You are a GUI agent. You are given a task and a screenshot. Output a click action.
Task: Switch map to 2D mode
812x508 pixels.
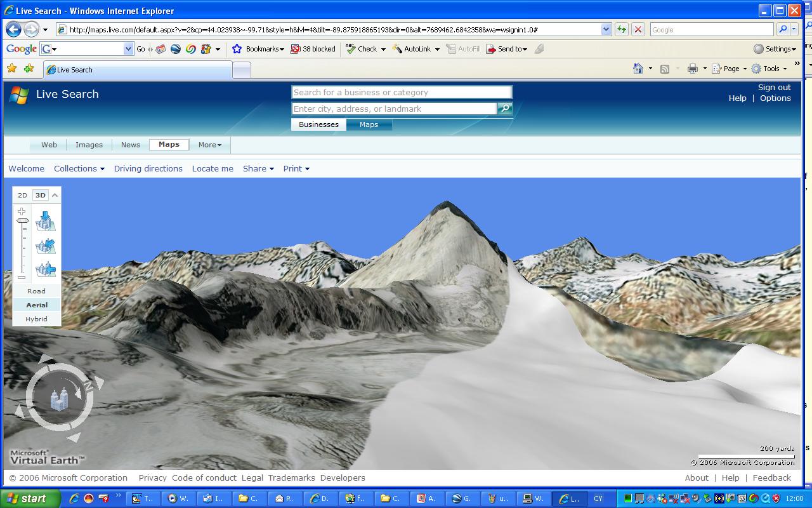[22, 195]
